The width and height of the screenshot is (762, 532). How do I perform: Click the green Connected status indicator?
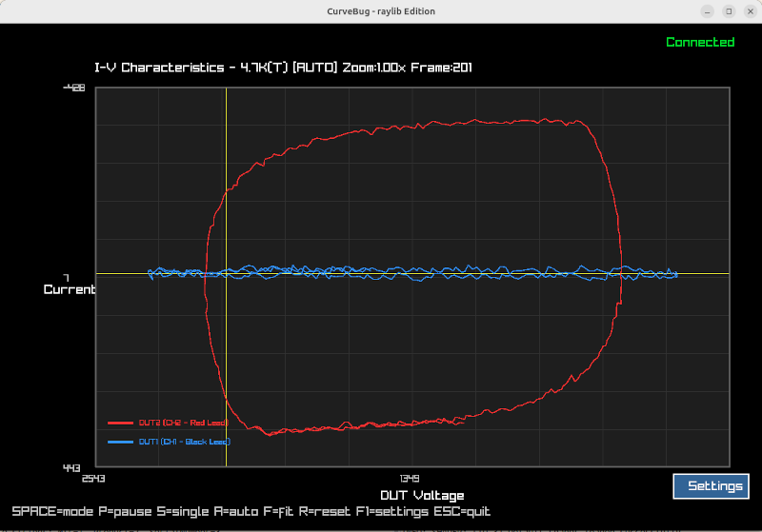700,43
